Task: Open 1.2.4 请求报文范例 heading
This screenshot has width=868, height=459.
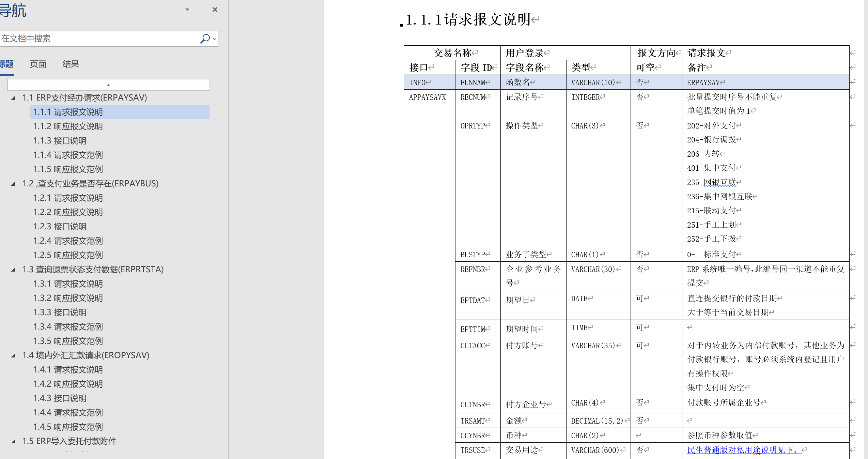Action: (68, 241)
